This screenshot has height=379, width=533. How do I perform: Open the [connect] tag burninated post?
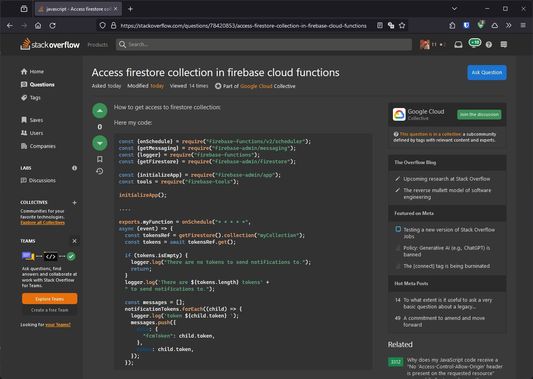[x=446, y=266]
